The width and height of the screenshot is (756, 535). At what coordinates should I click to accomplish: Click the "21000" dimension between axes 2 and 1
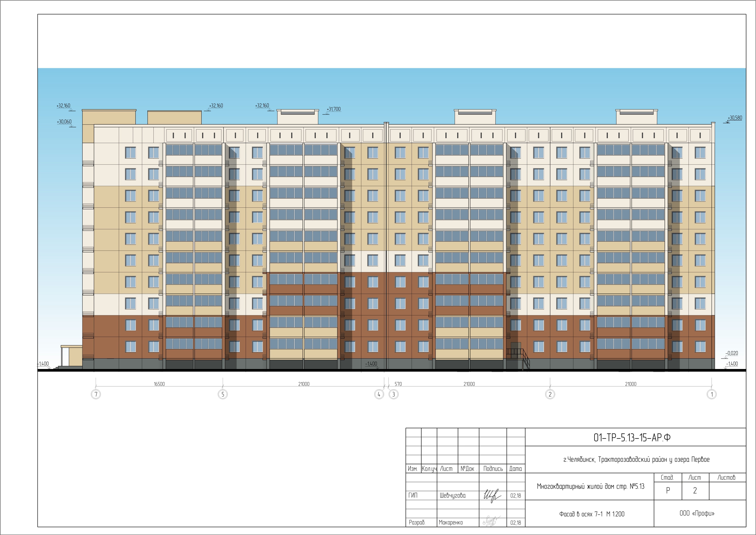[630, 384]
